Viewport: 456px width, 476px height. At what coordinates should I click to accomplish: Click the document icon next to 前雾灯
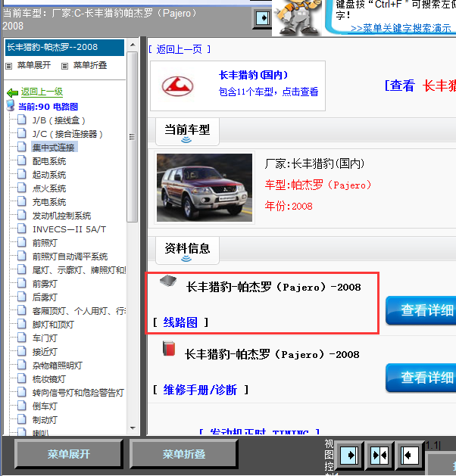point(21,283)
